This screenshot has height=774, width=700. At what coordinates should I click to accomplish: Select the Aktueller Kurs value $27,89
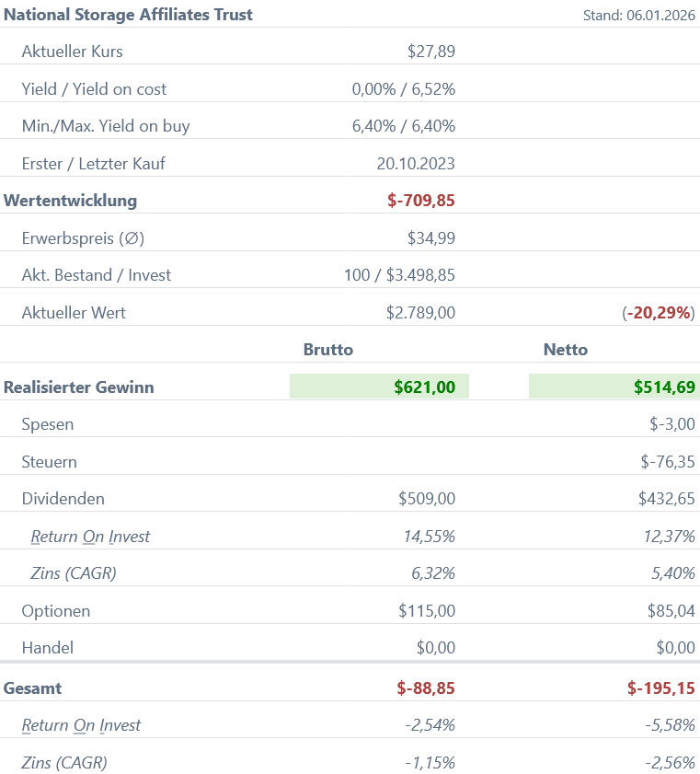(x=430, y=52)
